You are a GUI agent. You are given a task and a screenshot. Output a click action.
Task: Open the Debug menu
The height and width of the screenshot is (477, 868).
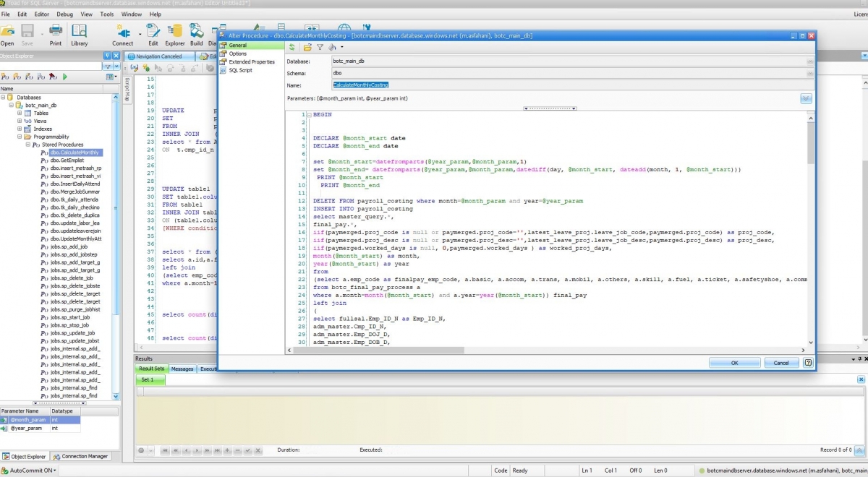pos(64,14)
